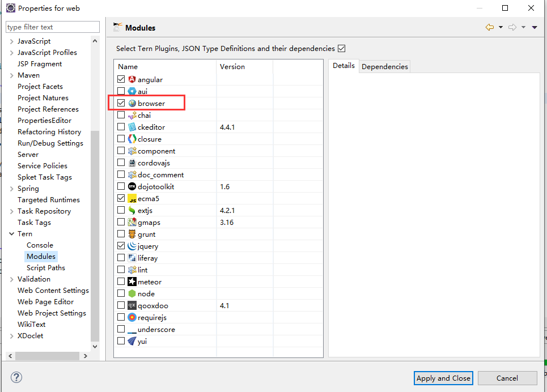Click the angular module icon
Image resolution: width=547 pixels, height=392 pixels.
click(x=132, y=79)
